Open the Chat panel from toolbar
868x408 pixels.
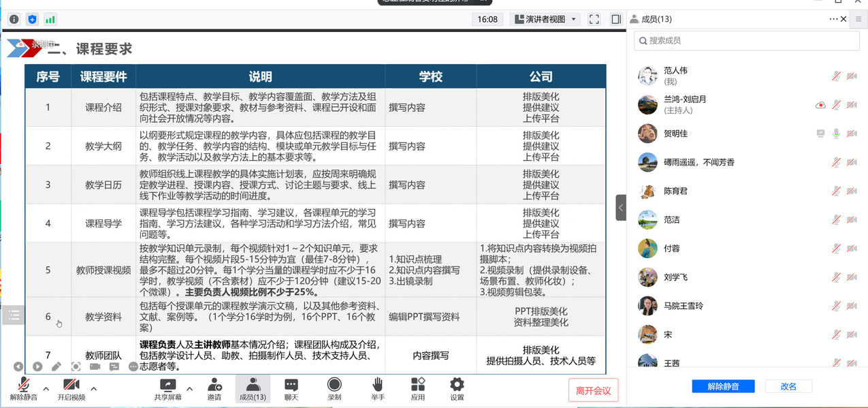[x=291, y=386]
